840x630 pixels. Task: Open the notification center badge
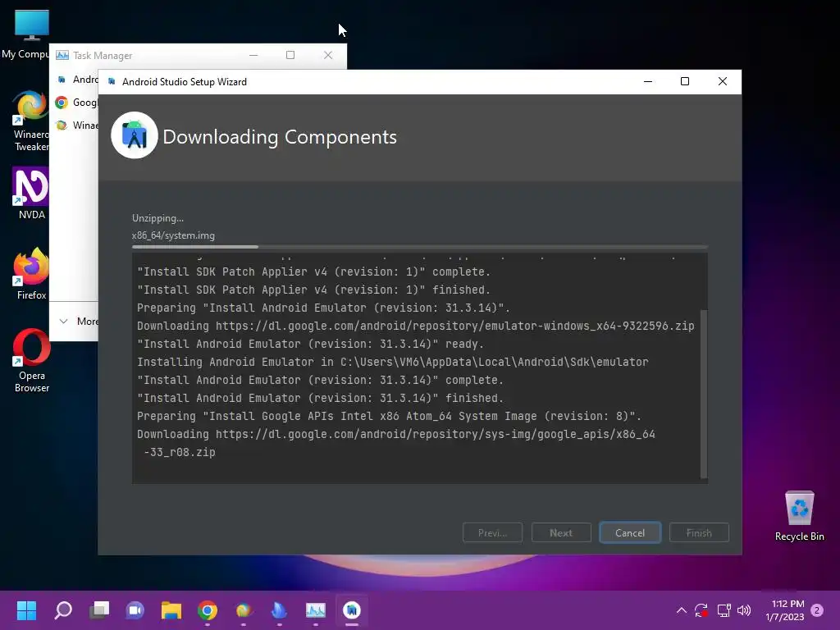click(x=817, y=610)
